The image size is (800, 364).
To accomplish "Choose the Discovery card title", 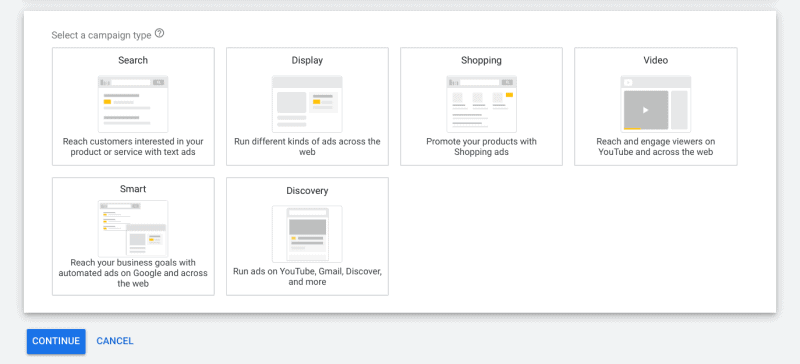I will pyautogui.click(x=307, y=191).
